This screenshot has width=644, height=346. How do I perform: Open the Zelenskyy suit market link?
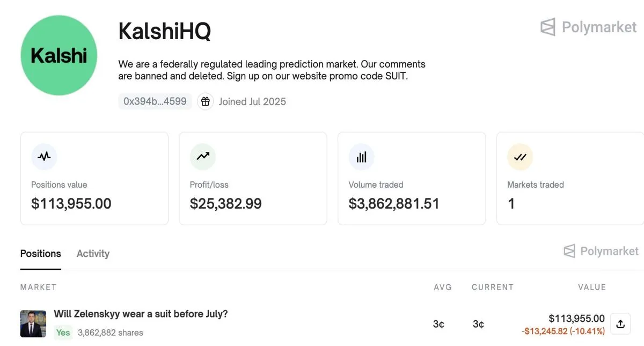click(x=141, y=314)
